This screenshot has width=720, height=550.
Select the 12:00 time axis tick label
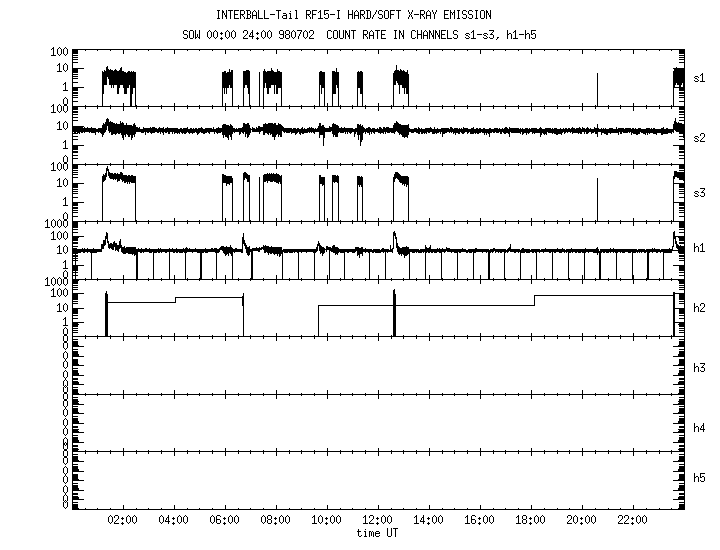tap(377, 520)
